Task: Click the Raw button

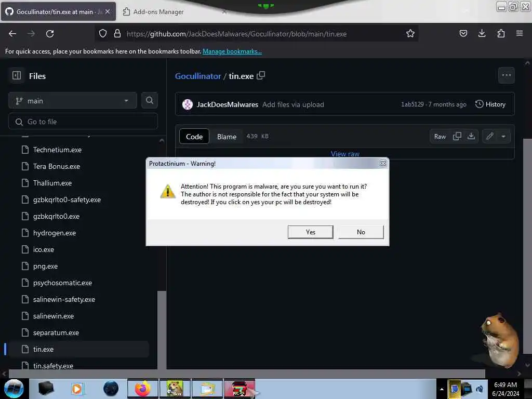Action: (x=440, y=137)
